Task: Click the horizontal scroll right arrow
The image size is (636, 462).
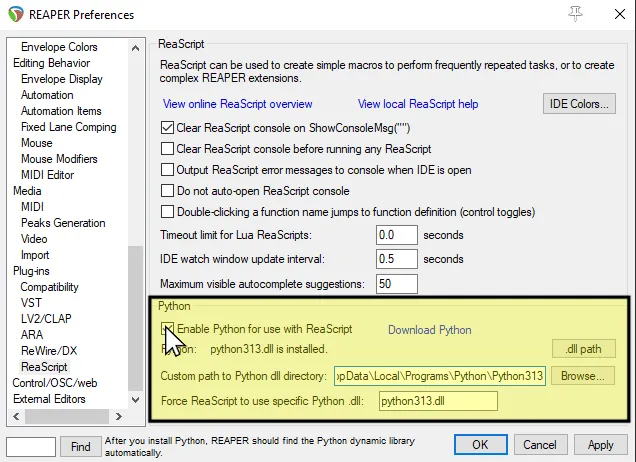Action: [x=118, y=416]
